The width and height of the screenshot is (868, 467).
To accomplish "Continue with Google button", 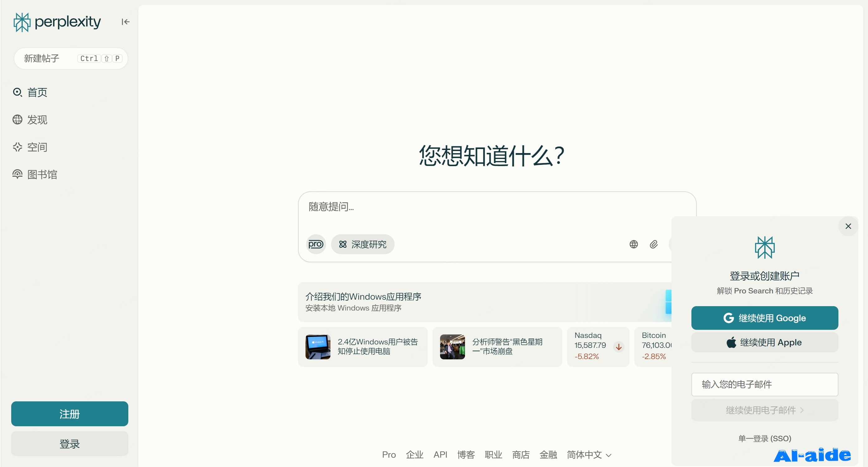I will tap(765, 318).
